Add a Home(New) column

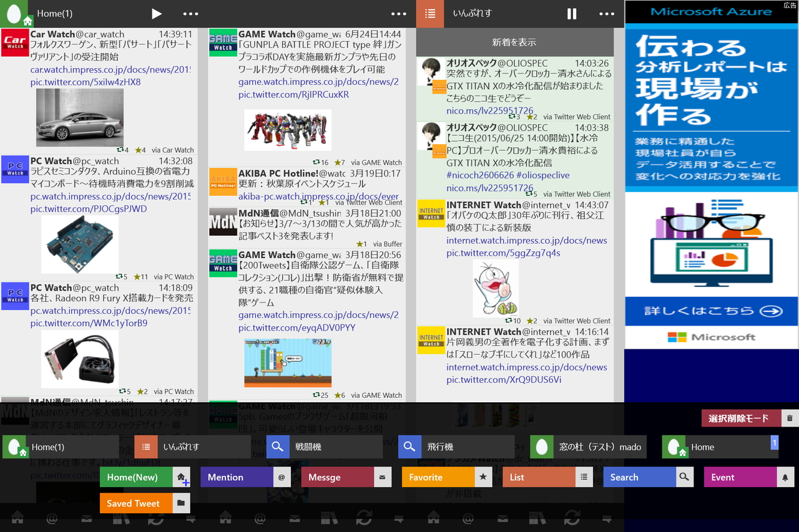click(x=145, y=477)
